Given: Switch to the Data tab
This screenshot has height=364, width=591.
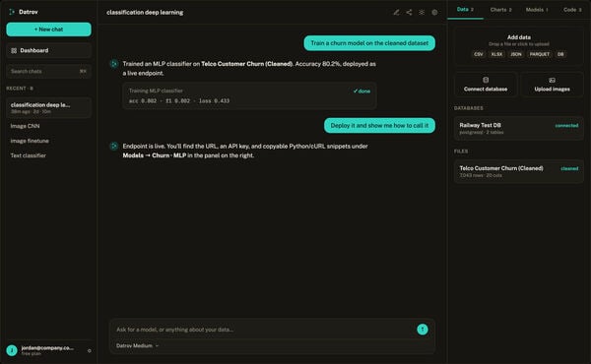Looking at the screenshot, I should tap(465, 10).
